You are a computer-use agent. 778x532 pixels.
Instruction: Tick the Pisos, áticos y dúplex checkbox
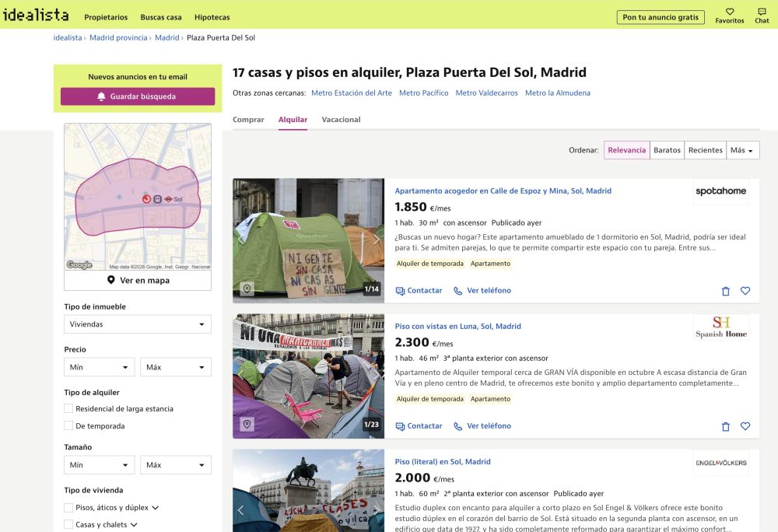point(68,507)
